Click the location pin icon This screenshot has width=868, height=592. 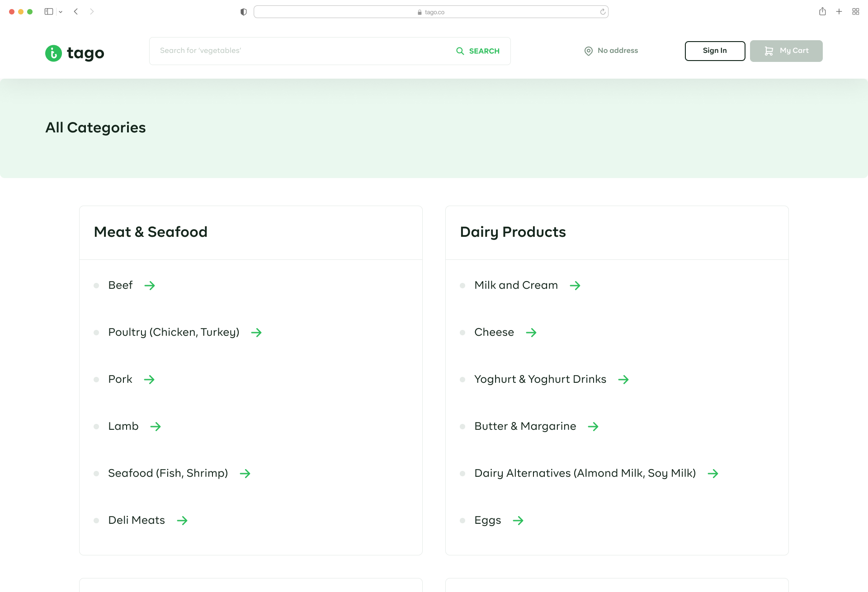click(588, 51)
